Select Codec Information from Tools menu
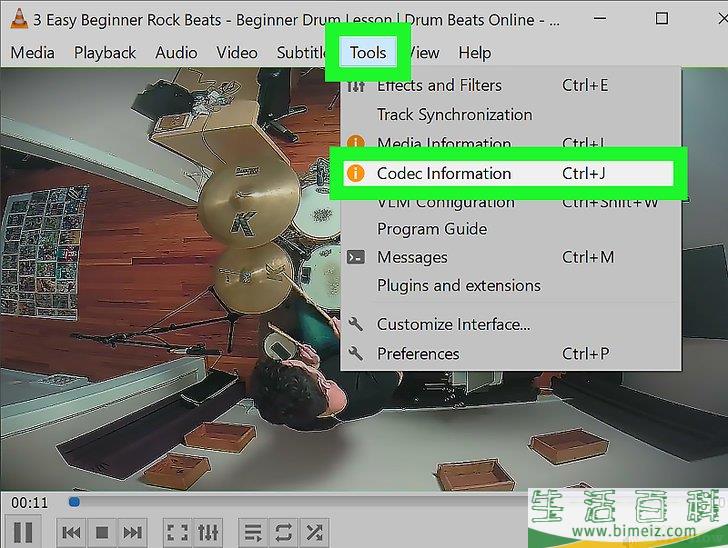The image size is (728, 548). (444, 174)
